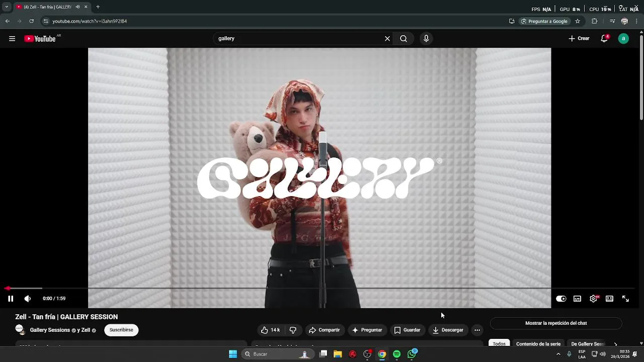The image size is (644, 362).
Task: Go back in the browser
Action: (x=7, y=21)
